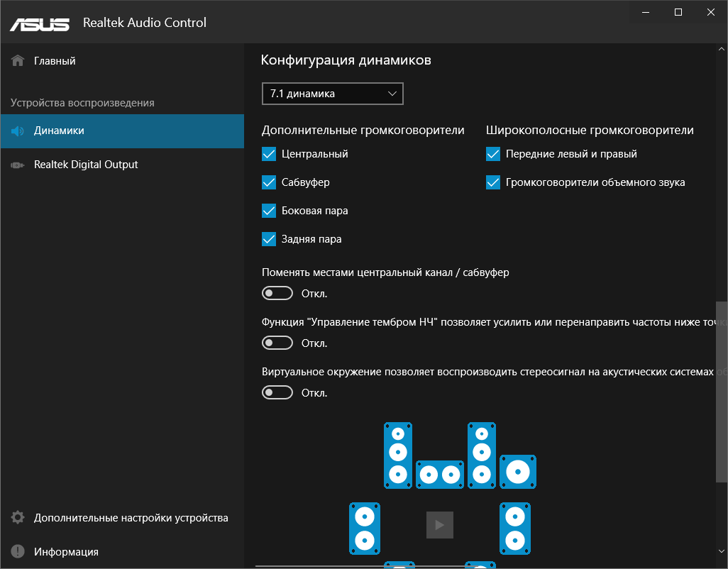This screenshot has width=728, height=569.
Task: Uncheck the Центральный checkbox
Action: (x=269, y=154)
